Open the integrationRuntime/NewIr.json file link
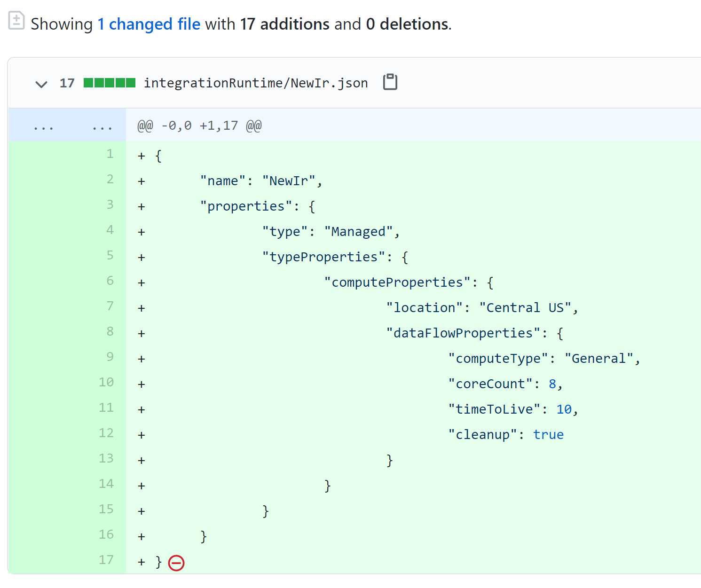701x588 pixels. (x=255, y=83)
